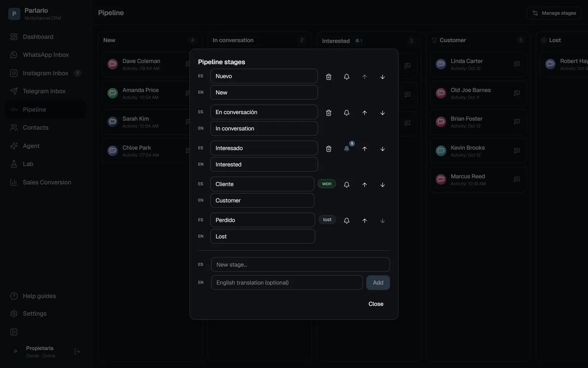
Task: Log out using the sign-out icon
Action: 77,352
